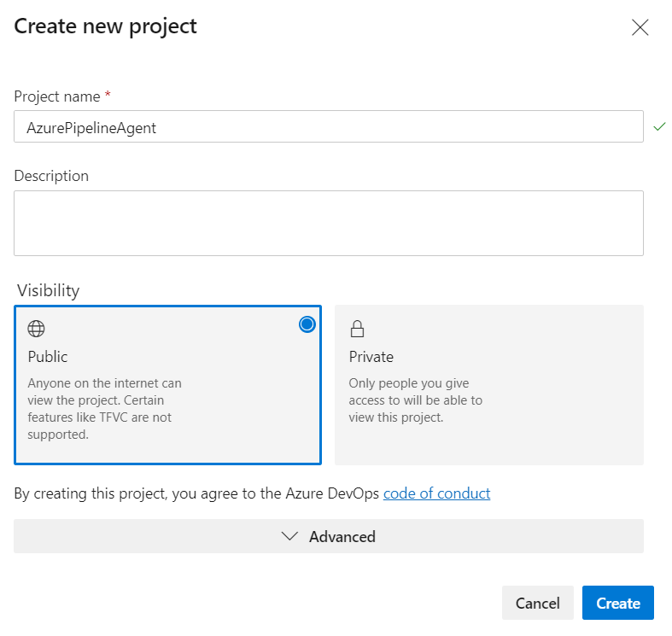This screenshot has height=636, width=672.
Task: Click the Private card title text
Action: [371, 357]
